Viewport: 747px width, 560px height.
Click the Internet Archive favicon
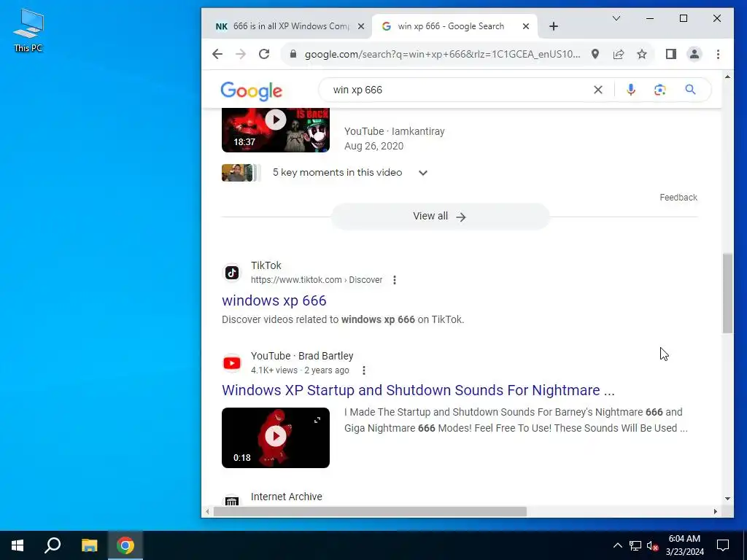tap(232, 500)
